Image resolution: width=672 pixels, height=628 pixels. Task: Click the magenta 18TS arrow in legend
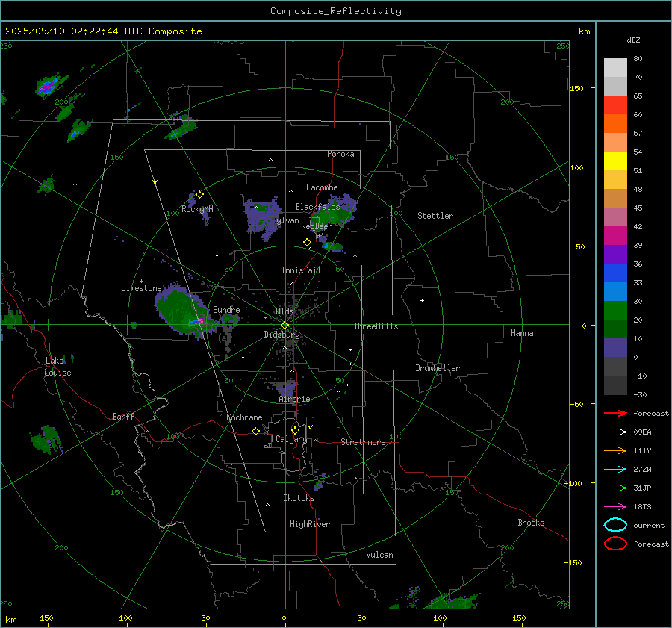pyautogui.click(x=615, y=507)
